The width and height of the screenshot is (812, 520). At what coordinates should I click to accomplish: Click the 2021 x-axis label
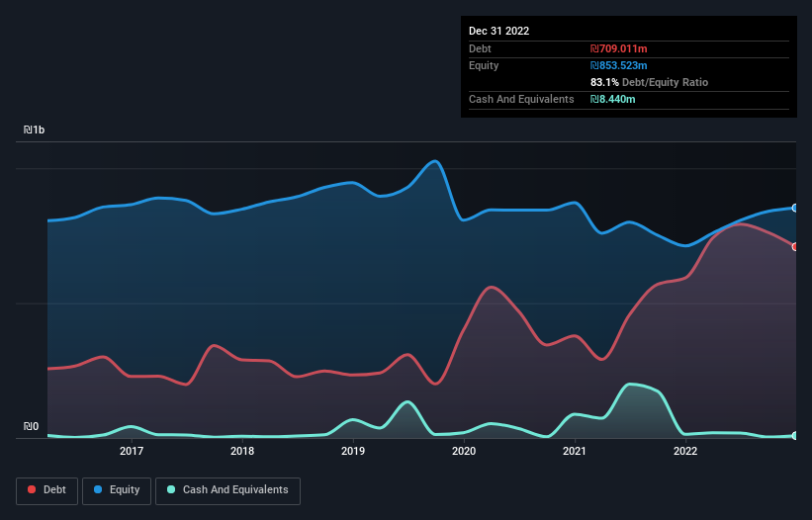tap(575, 451)
